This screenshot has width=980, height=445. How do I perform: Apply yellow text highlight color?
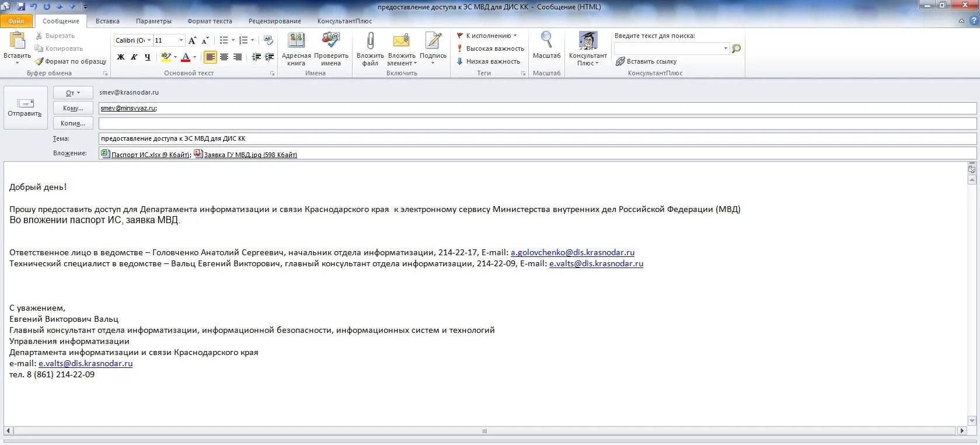click(166, 57)
